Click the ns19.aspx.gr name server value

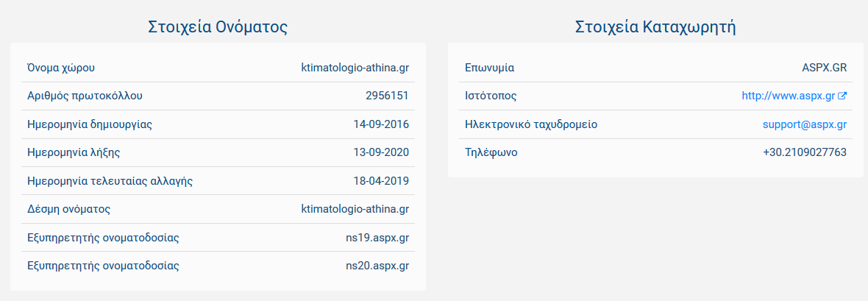(377, 238)
